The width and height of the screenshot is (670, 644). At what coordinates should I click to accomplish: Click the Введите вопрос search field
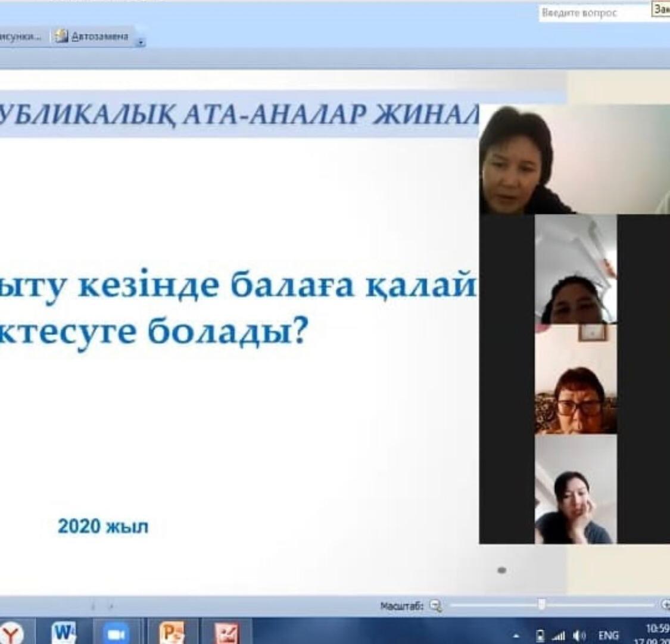click(x=593, y=13)
